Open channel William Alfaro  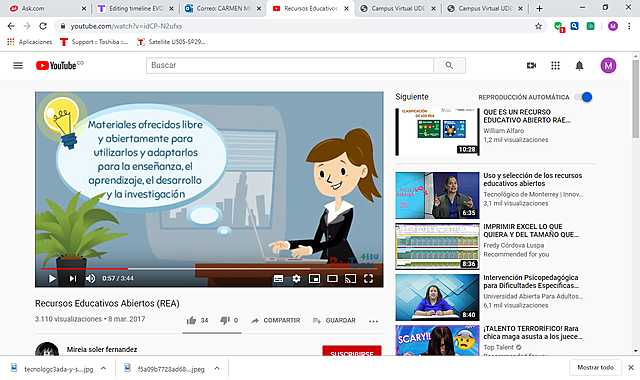coord(504,131)
